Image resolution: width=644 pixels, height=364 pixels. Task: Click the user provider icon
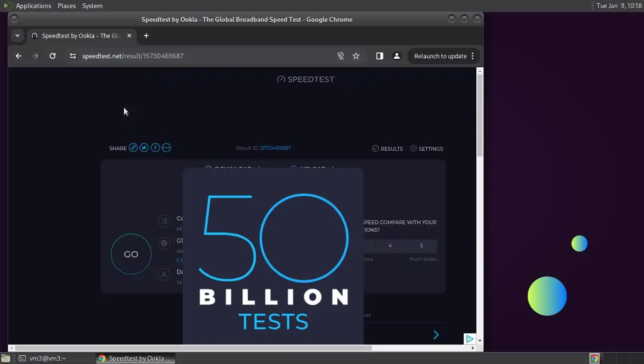(x=164, y=274)
